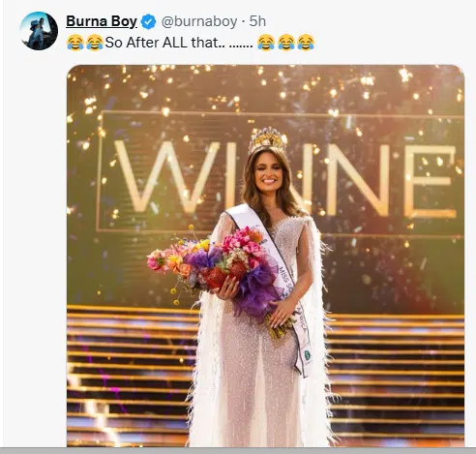Click the green logo badge on the sash
The image size is (476, 454).
pos(308,355)
